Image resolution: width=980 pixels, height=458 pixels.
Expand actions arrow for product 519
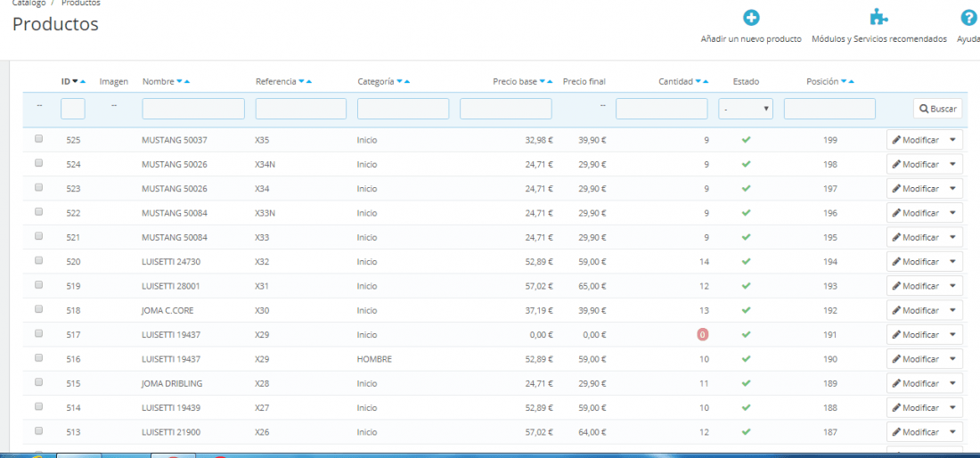coord(952,286)
